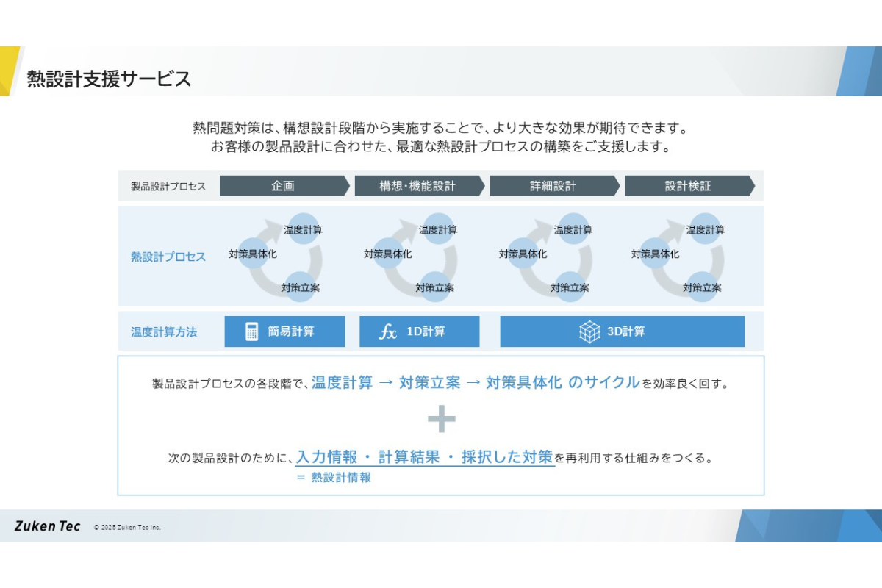The width and height of the screenshot is (882, 588).
Task: Select the 設計検証 process step arrow
Action: (x=689, y=186)
